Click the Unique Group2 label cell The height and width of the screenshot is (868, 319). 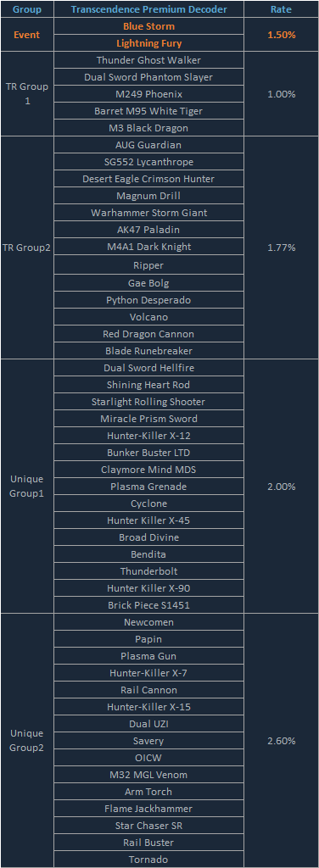click(27, 741)
